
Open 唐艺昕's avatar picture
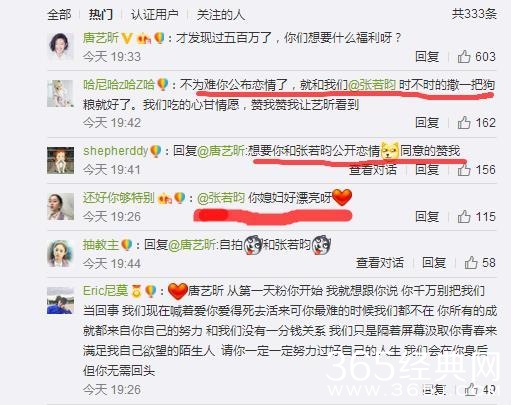click(60, 46)
